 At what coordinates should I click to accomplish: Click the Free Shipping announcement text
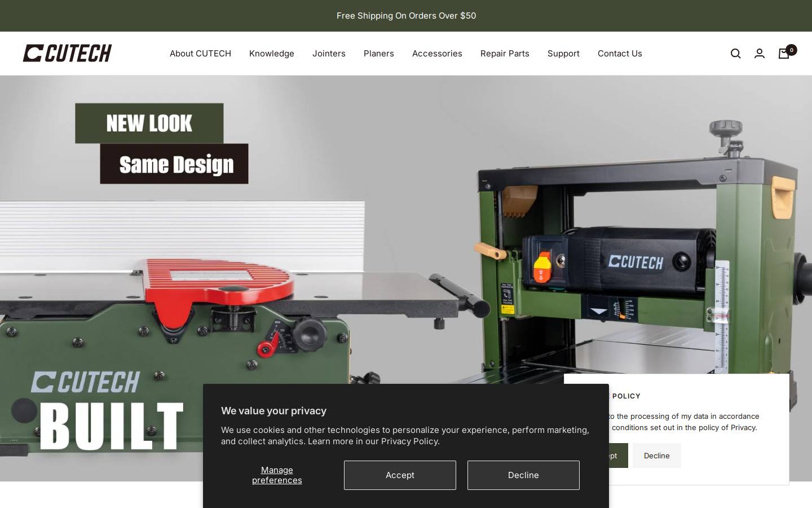406,16
